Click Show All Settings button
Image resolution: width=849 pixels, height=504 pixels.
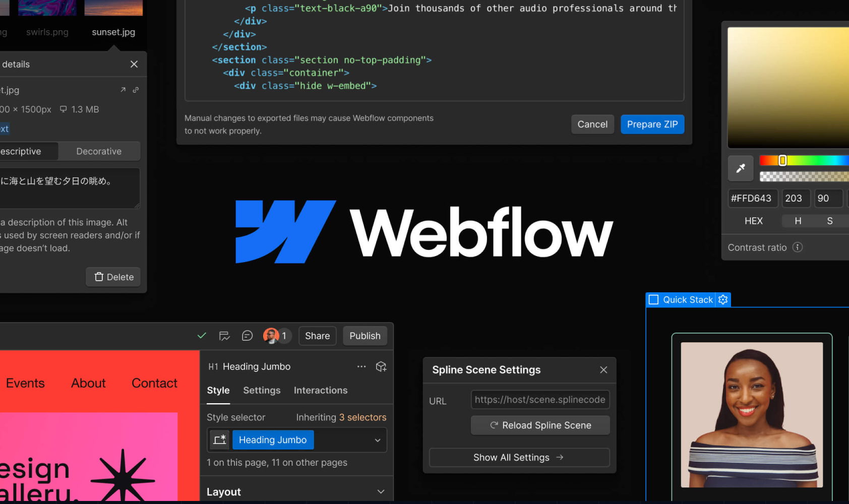point(519,458)
